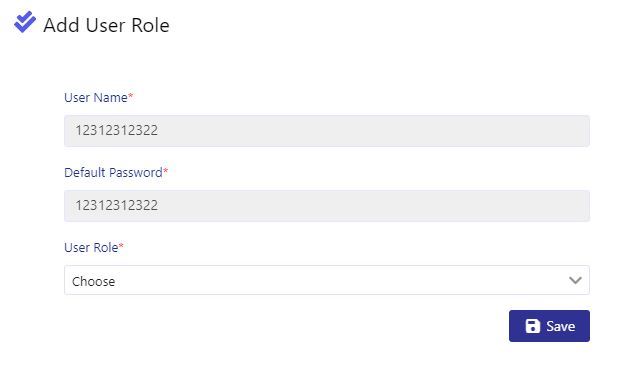The image size is (629, 366).
Task: Click the 12312312322 value in Default Password
Action: tap(117, 205)
